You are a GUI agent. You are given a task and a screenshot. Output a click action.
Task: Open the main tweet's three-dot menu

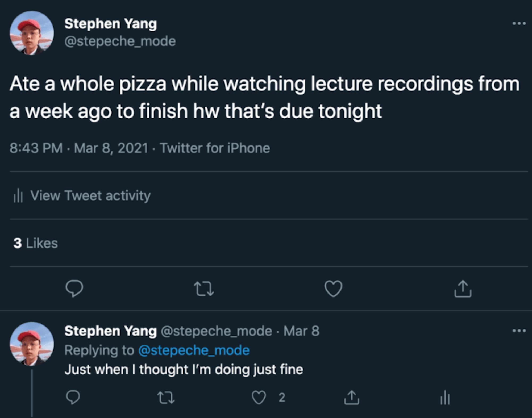[x=519, y=24]
